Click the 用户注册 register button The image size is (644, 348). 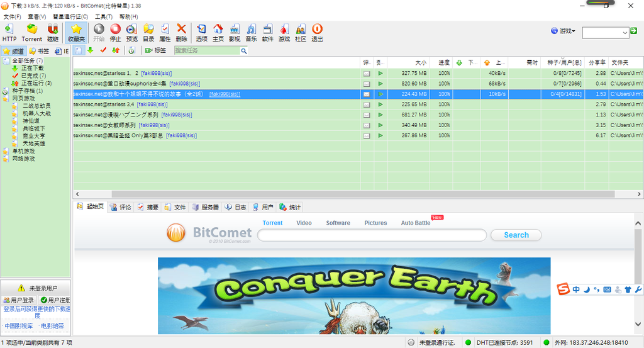point(55,300)
